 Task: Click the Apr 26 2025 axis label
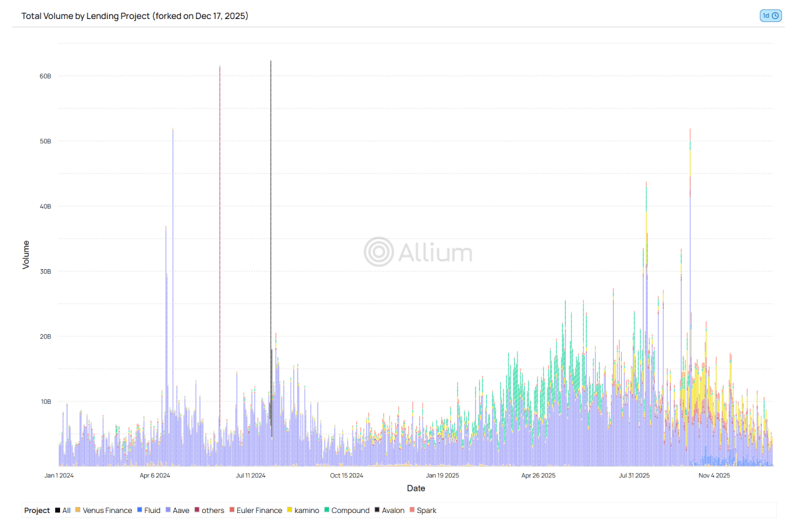(x=538, y=475)
